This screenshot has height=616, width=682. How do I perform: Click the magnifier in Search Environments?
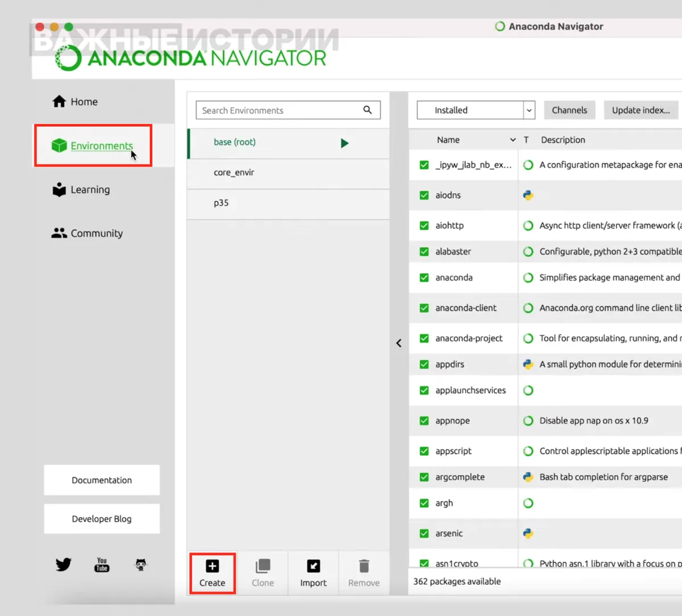click(x=368, y=110)
